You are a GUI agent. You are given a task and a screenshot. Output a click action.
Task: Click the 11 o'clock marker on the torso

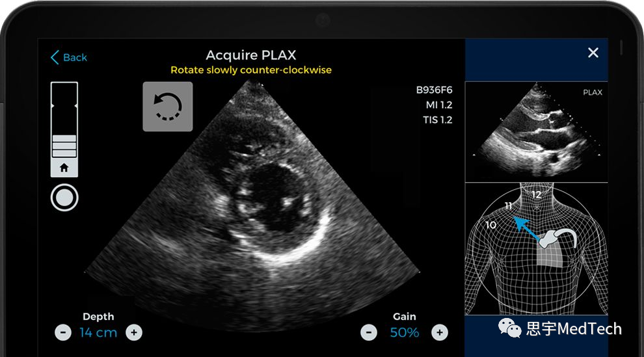click(509, 205)
